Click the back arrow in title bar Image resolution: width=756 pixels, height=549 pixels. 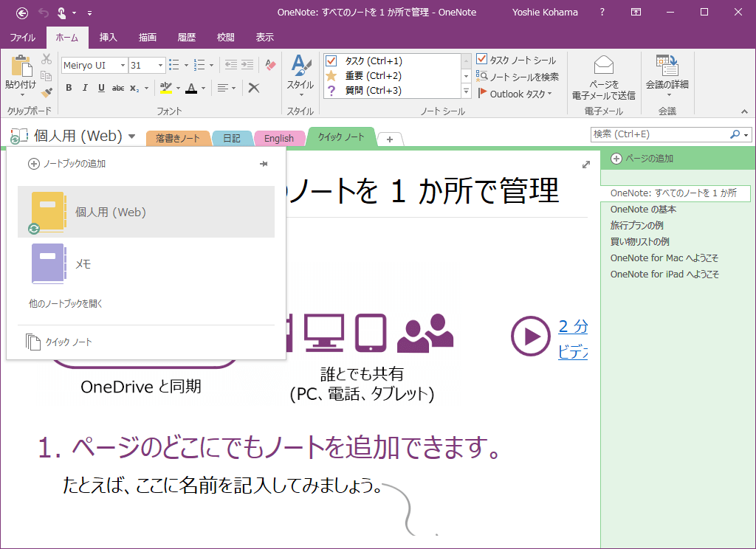pos(22,13)
